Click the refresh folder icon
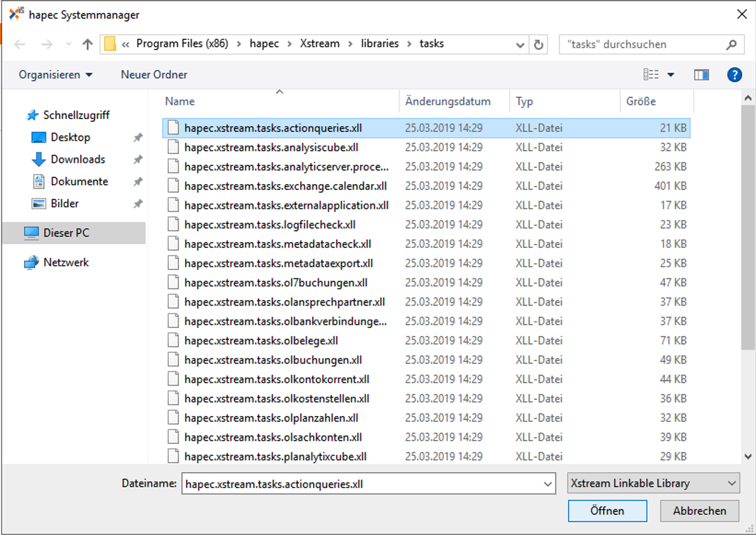 [538, 45]
